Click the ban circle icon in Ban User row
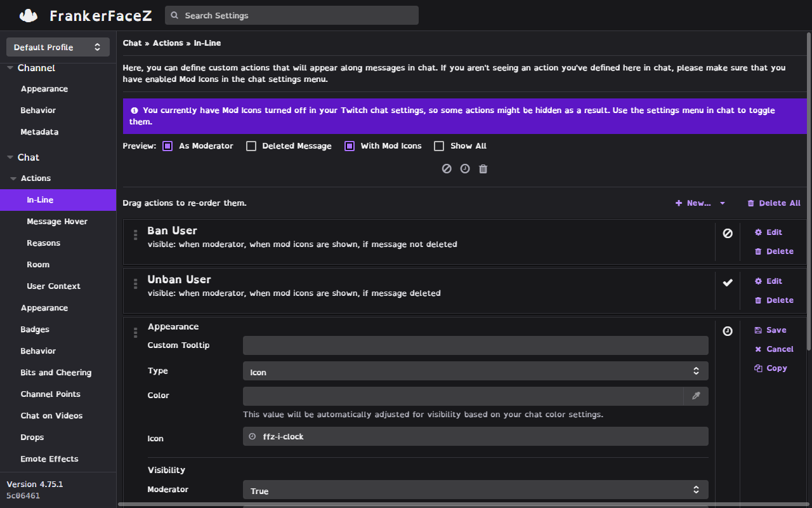The image size is (812, 508). 728,234
